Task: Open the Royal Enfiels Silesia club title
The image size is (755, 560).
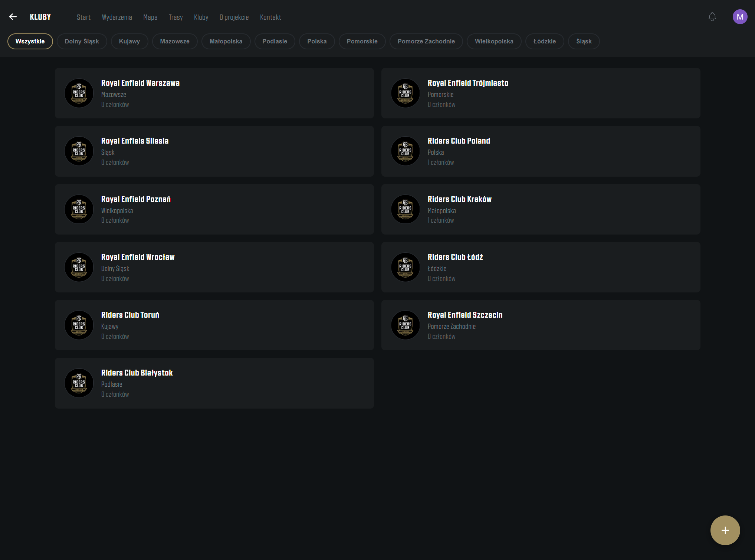Action: [135, 141]
